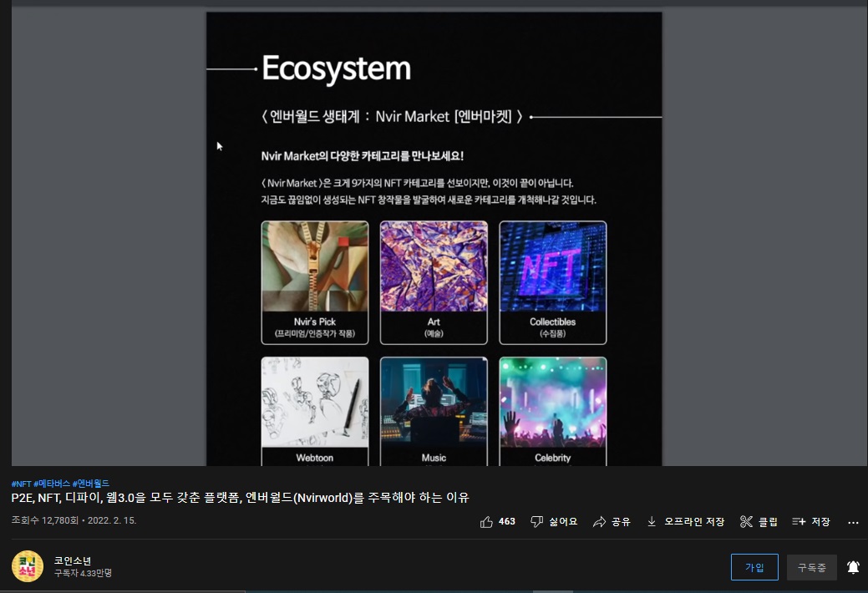Open the three-dot more actions menu
868x593 pixels.
click(853, 522)
